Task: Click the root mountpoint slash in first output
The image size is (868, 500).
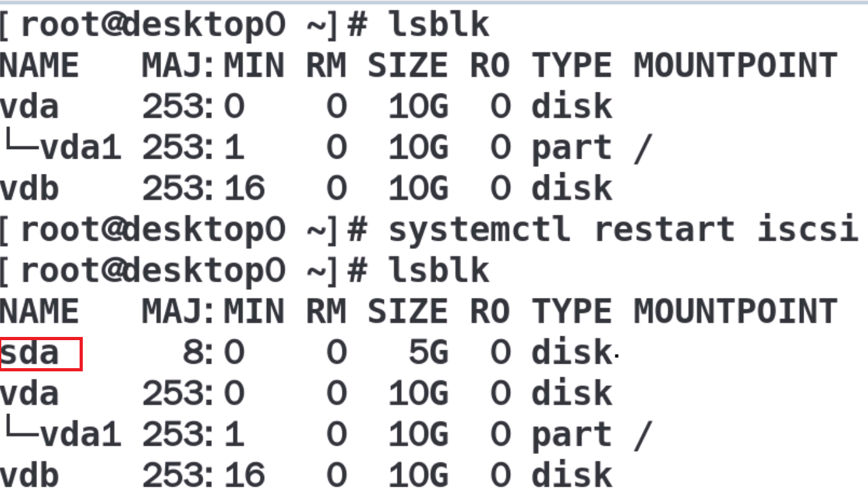Action: [x=642, y=149]
